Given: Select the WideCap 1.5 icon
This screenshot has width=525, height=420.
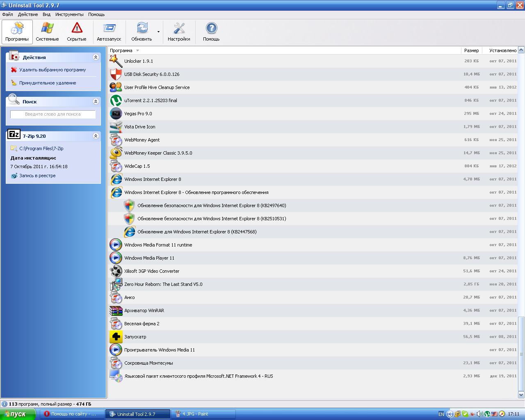Looking at the screenshot, I should [116, 166].
